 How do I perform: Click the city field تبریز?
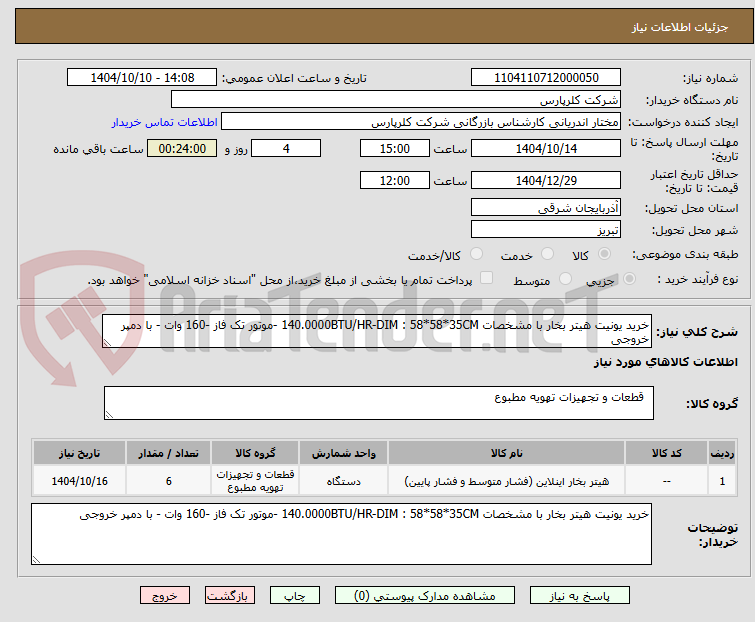coord(546,229)
